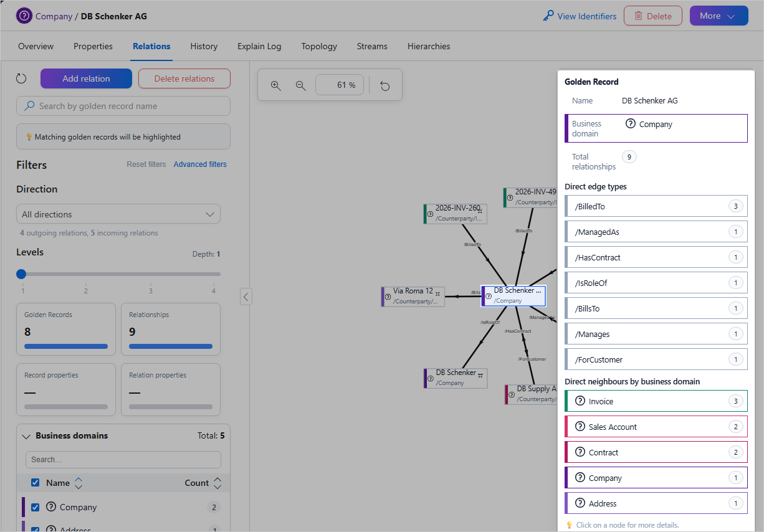Click the refresh icon beside Add relation
Image resolution: width=764 pixels, height=532 pixels.
pyautogui.click(x=21, y=78)
